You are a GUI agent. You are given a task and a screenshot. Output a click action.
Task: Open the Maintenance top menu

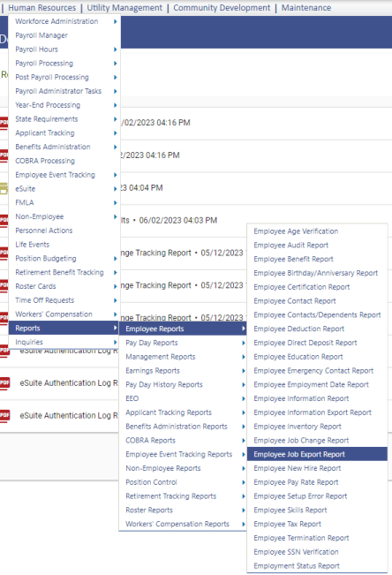tap(306, 8)
